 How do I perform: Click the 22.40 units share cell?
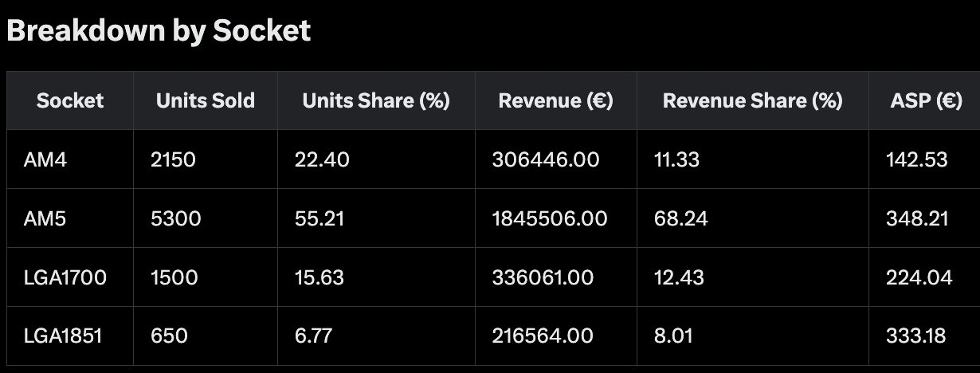coord(376,159)
